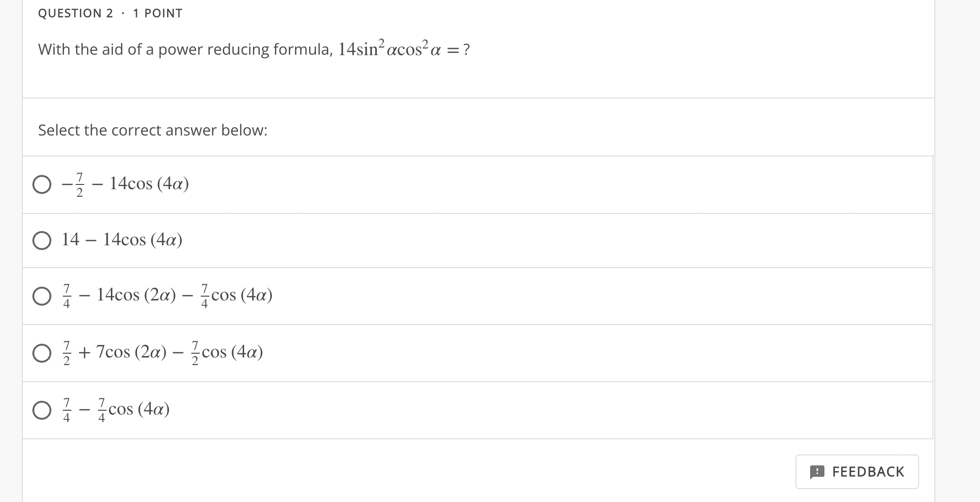Click the 14sin²αcos²α expression

[390, 48]
